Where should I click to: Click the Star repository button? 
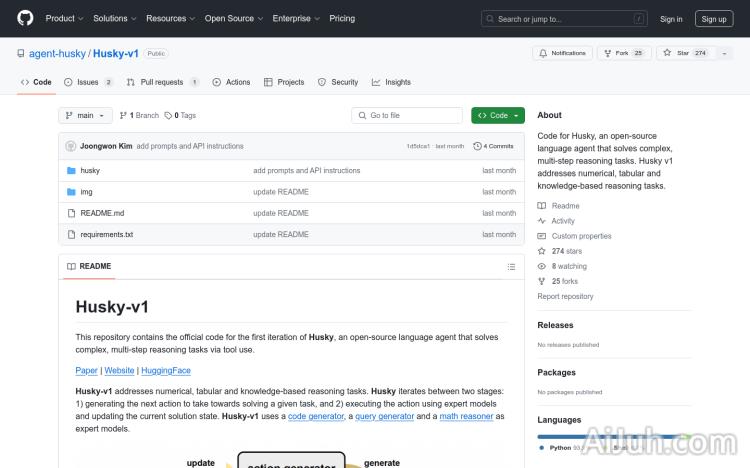(x=678, y=53)
